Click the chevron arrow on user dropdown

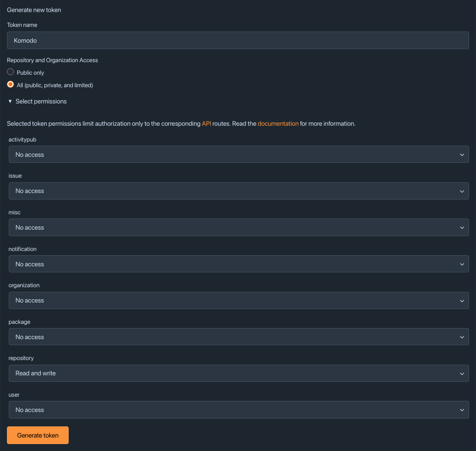462,410
